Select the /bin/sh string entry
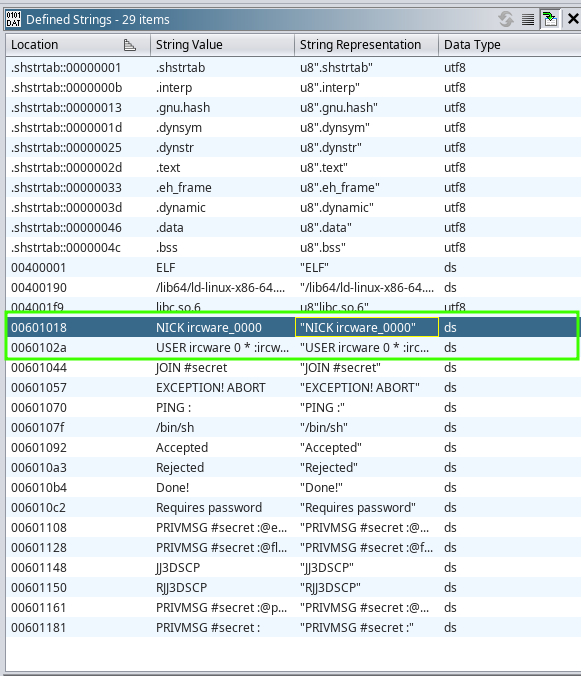581x676 pixels. point(293,428)
